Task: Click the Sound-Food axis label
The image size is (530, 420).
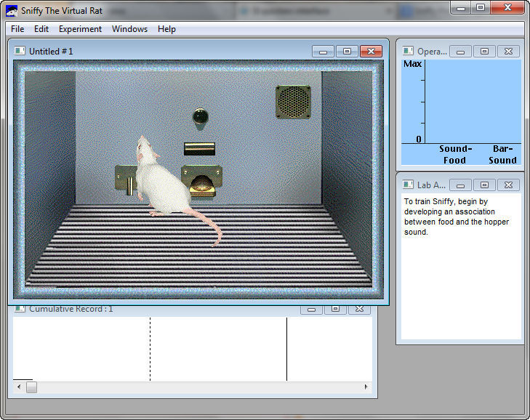Action: [x=455, y=155]
